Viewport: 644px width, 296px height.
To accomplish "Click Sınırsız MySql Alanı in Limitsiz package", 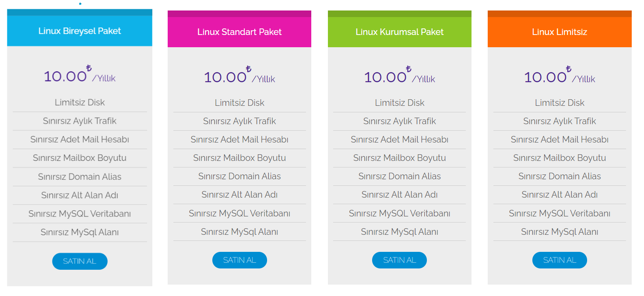I will (560, 232).
